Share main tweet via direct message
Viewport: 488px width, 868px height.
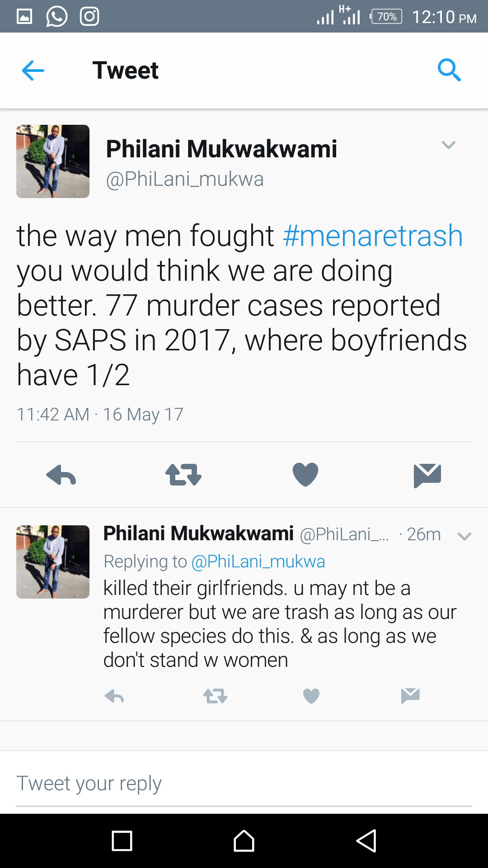pos(427,476)
